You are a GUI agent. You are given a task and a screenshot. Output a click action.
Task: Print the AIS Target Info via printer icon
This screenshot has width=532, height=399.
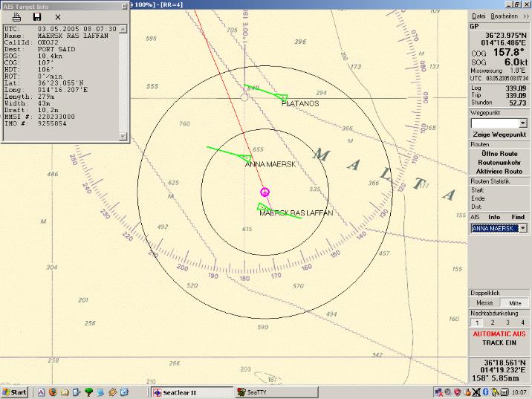coord(16,17)
